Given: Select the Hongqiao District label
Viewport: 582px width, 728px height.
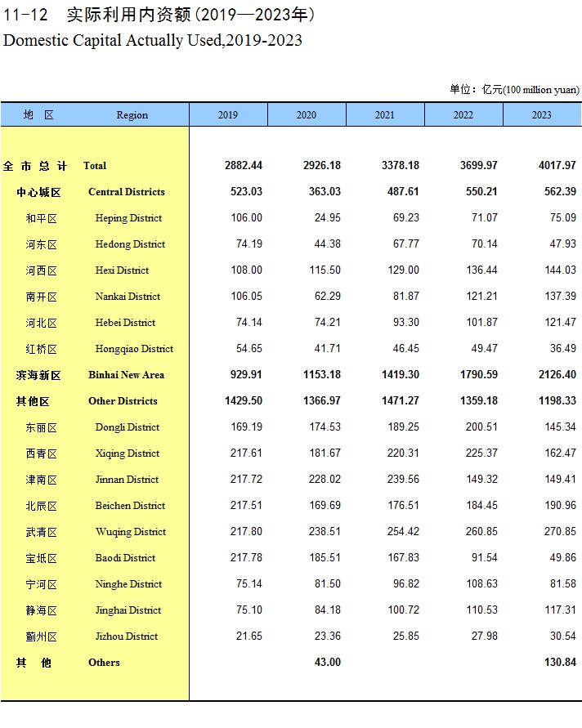Looking at the screenshot, I should tap(134, 349).
